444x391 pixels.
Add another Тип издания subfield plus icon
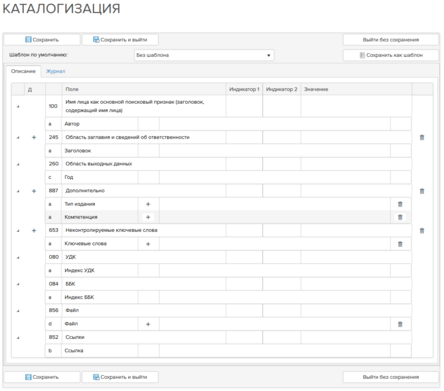point(148,204)
